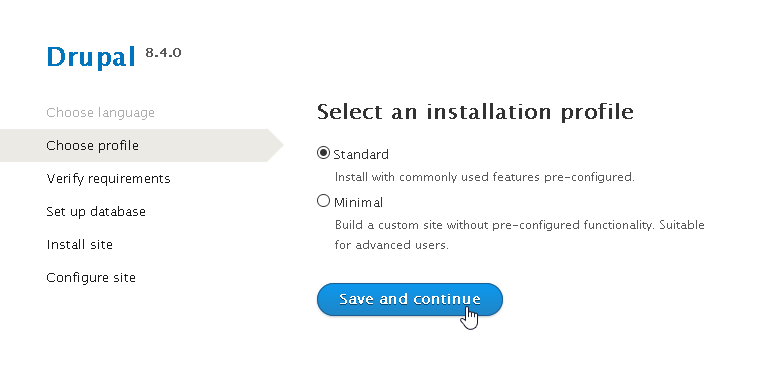Click the arrow tip of highlighted step
The width and height of the screenshot is (762, 365).
(x=276, y=145)
